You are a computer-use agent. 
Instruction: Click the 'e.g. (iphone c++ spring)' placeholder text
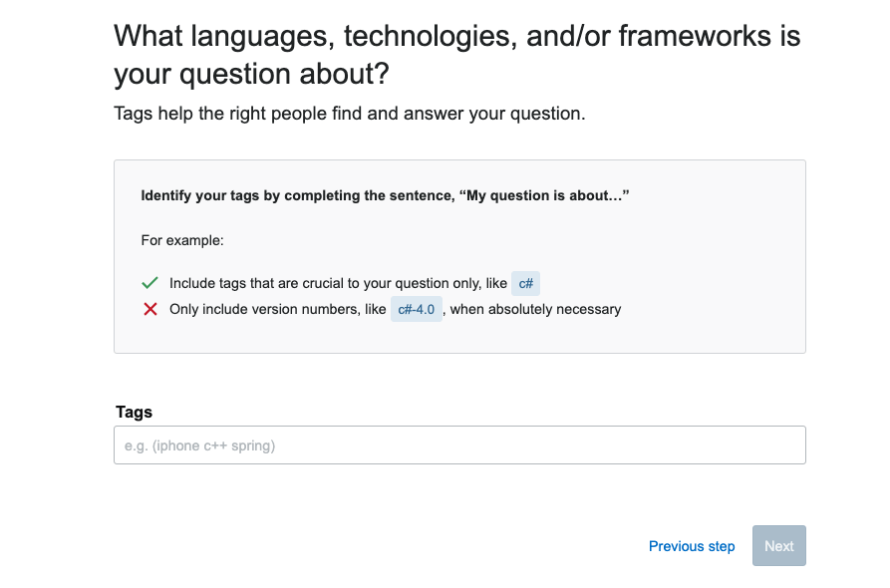199,445
